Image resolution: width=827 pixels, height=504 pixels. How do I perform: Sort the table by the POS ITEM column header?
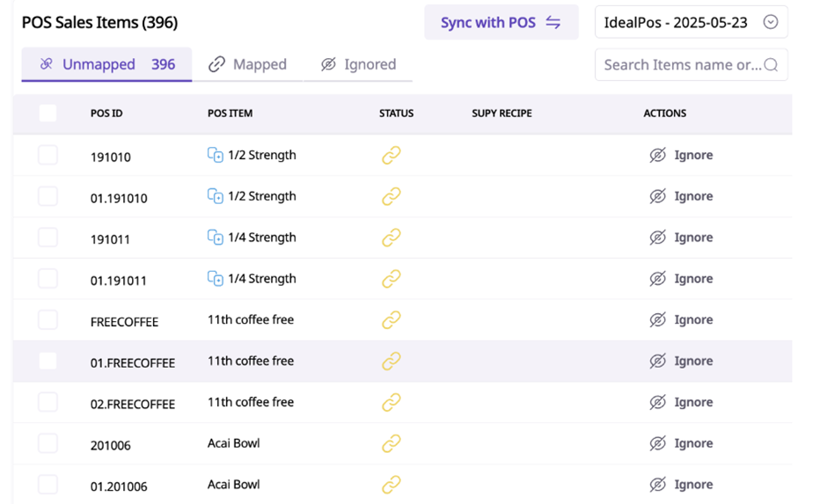230,113
